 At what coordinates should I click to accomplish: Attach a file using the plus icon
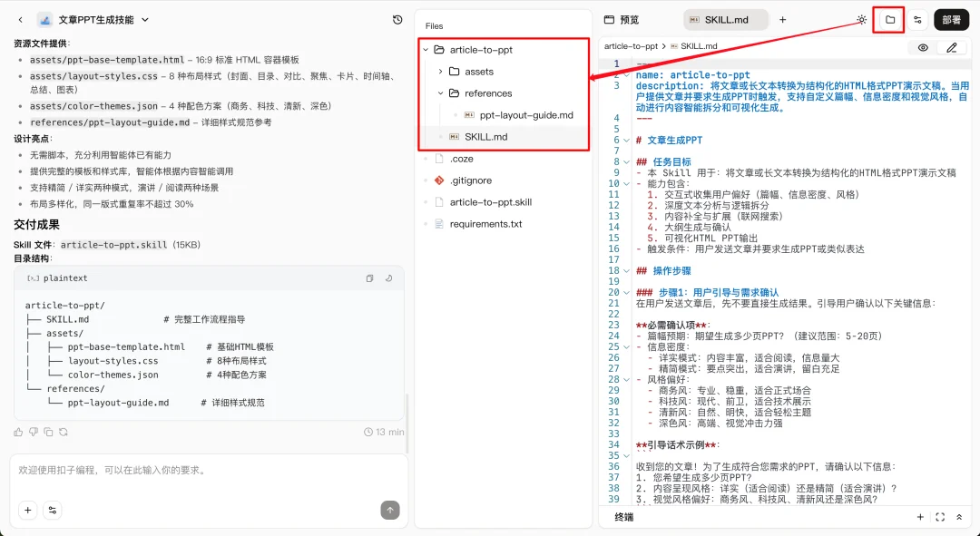[27, 511]
